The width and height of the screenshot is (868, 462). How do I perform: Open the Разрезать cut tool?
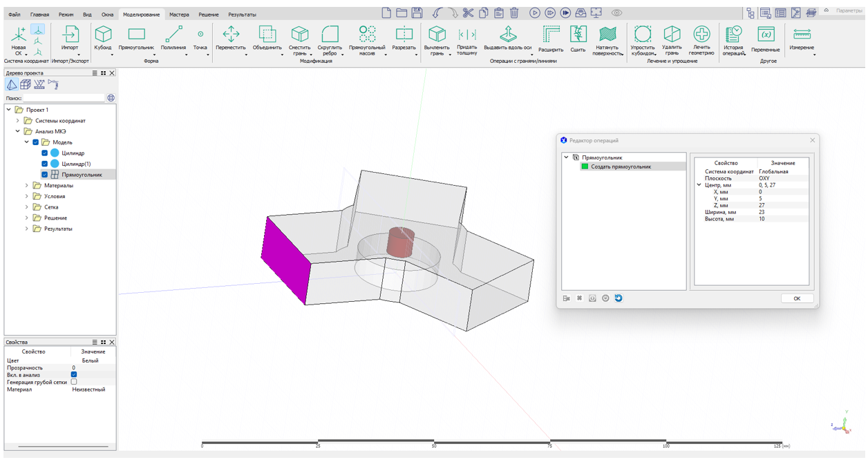pyautogui.click(x=404, y=38)
